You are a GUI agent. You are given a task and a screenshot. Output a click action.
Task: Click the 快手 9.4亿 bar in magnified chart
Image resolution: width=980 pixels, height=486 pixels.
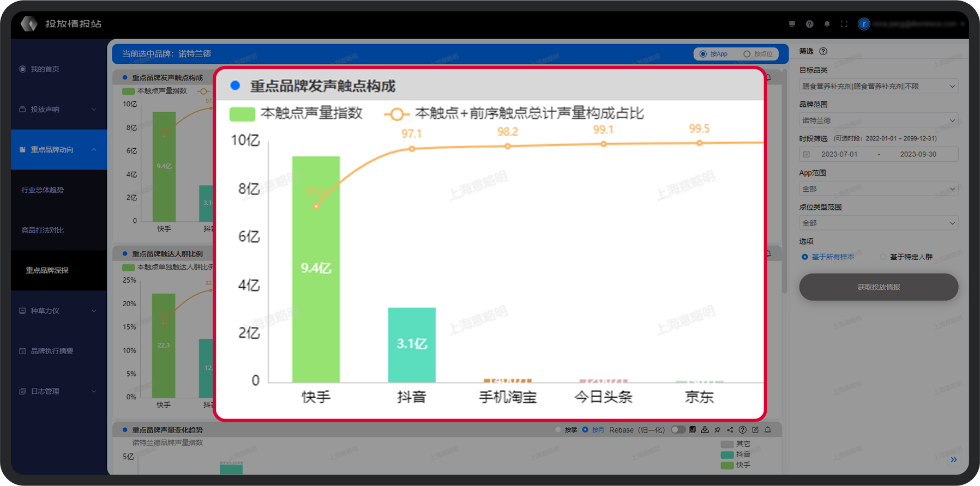[316, 269]
